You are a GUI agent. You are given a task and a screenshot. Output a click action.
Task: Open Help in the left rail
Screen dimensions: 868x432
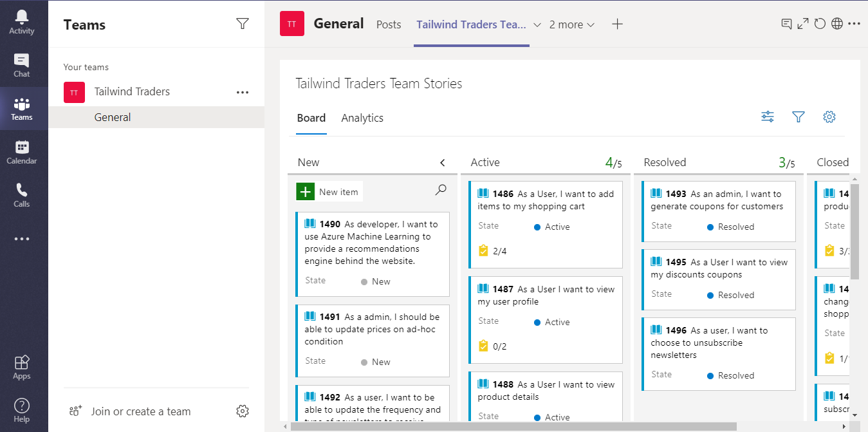click(22, 410)
